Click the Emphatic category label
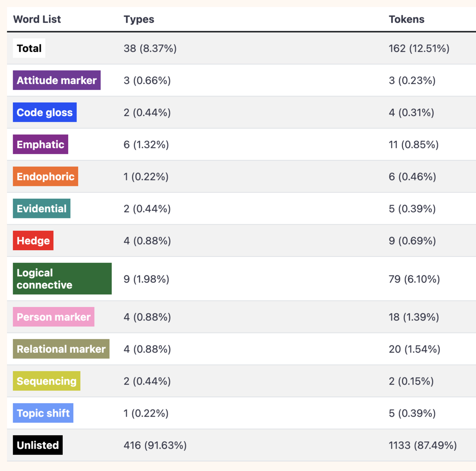The width and height of the screenshot is (476, 471). coord(40,144)
